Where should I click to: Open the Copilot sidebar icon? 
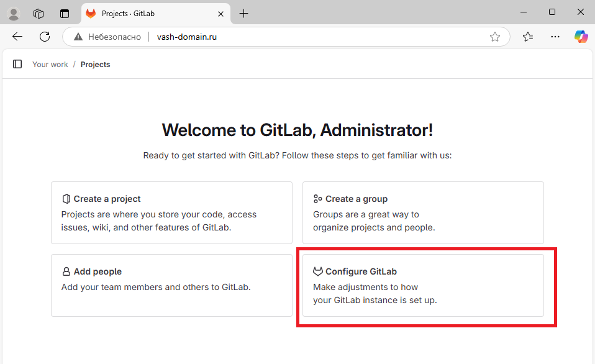point(581,37)
